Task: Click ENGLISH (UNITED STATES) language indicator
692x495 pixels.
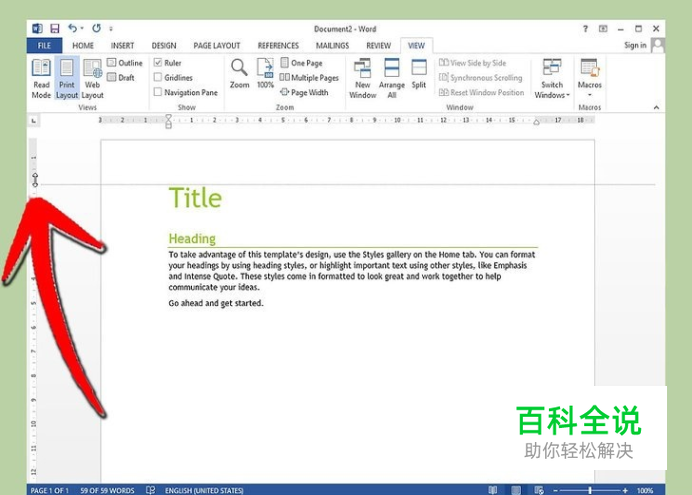Action: [x=204, y=490]
